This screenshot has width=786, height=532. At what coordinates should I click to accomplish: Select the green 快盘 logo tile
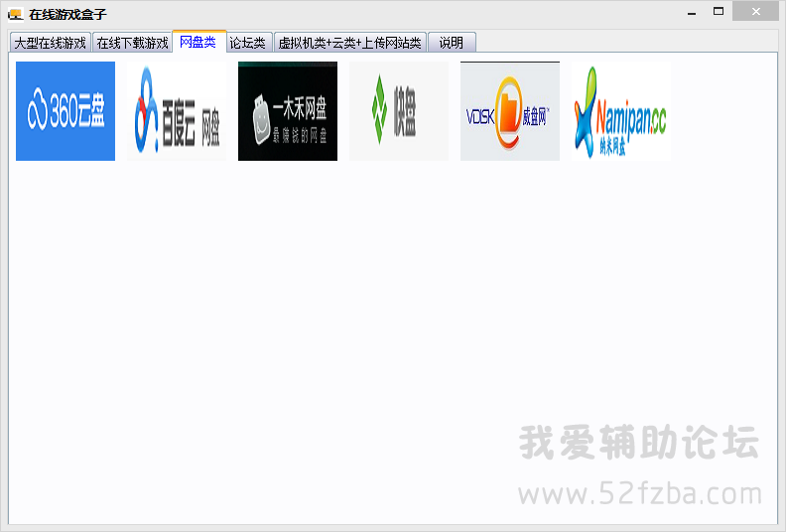[399, 111]
